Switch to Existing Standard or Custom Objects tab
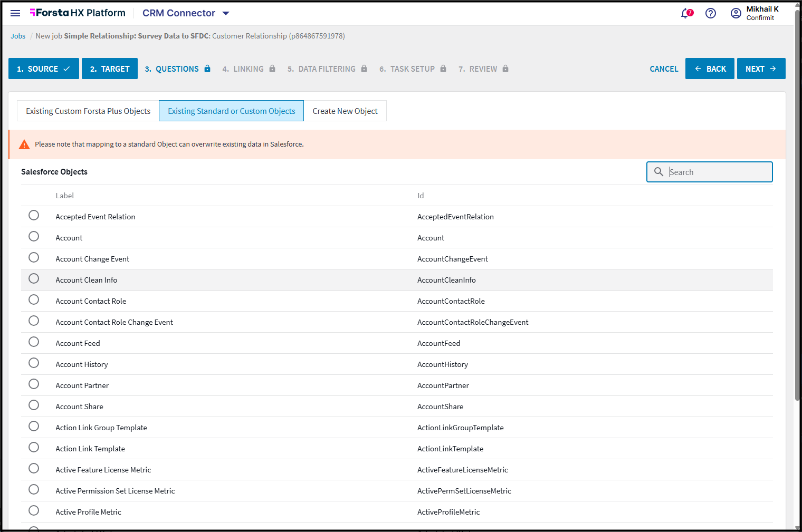802x532 pixels. coord(232,111)
